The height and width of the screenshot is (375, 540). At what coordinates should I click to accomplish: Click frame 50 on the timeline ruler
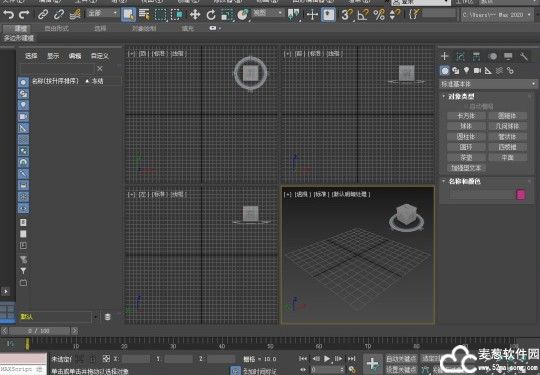[270, 346]
